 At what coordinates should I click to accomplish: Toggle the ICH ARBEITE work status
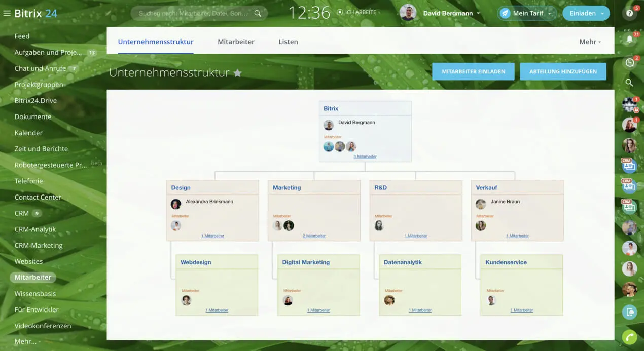click(356, 12)
